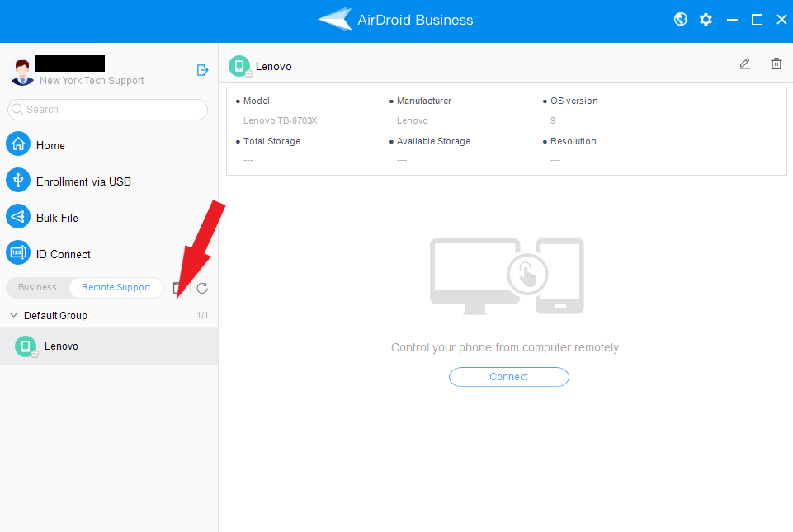The width and height of the screenshot is (793, 532).
Task: Click the 'New York Tech Support' label
Action: click(92, 80)
